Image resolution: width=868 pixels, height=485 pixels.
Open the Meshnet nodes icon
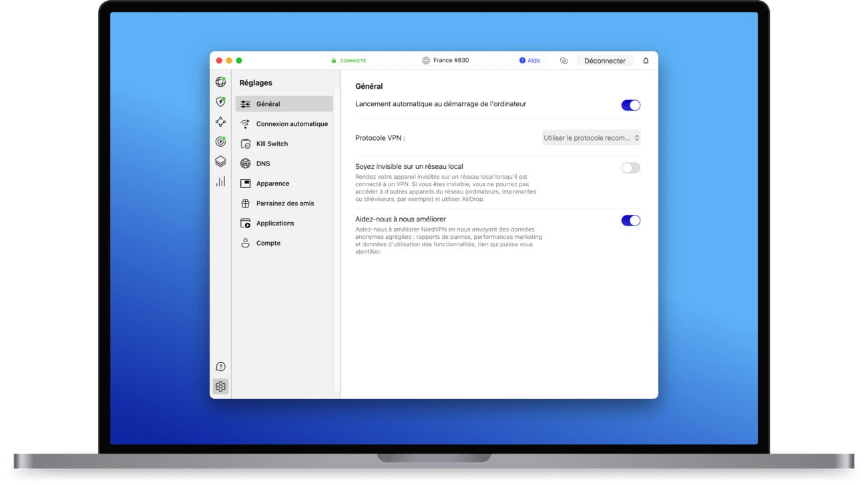click(x=220, y=122)
